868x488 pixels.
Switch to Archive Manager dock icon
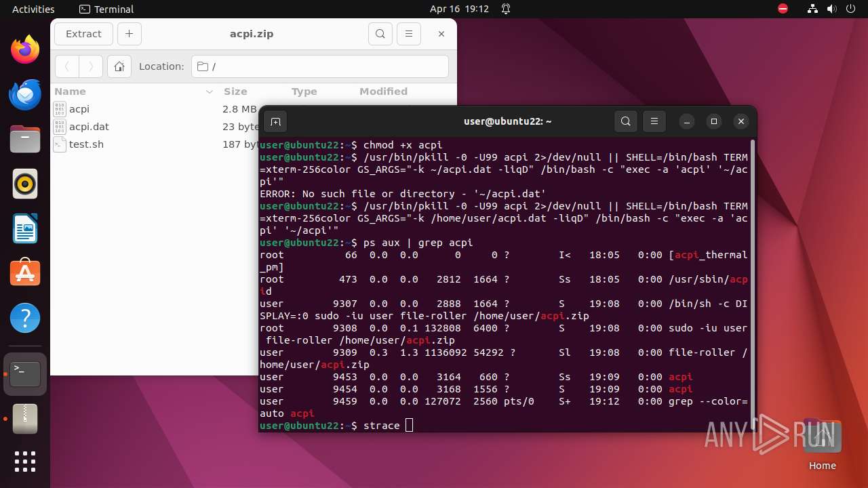click(x=25, y=419)
